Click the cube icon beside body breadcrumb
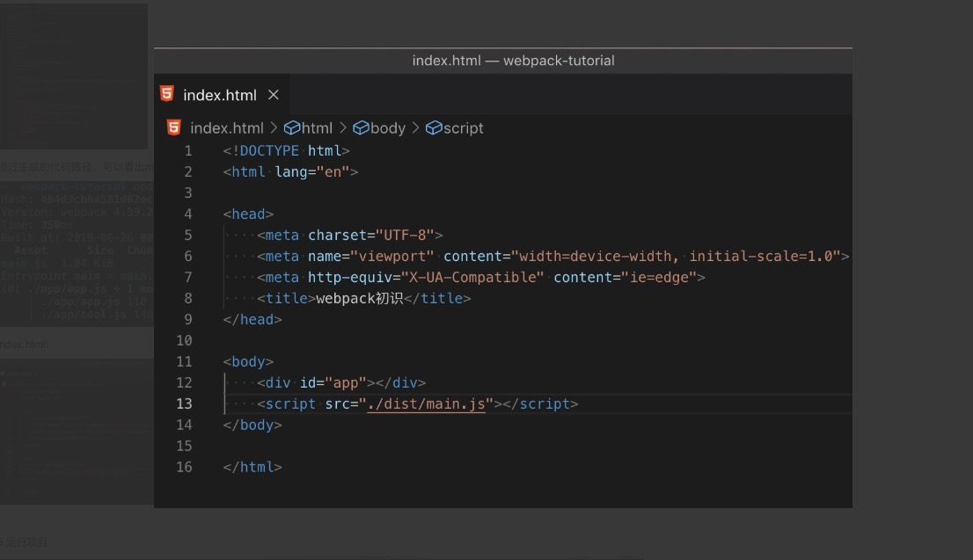The image size is (973, 560). (361, 127)
